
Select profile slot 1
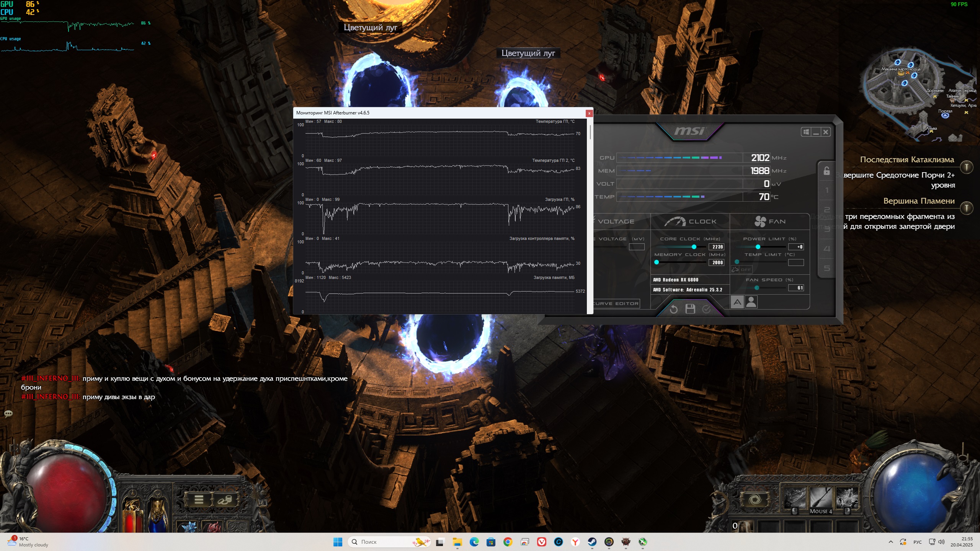(826, 190)
